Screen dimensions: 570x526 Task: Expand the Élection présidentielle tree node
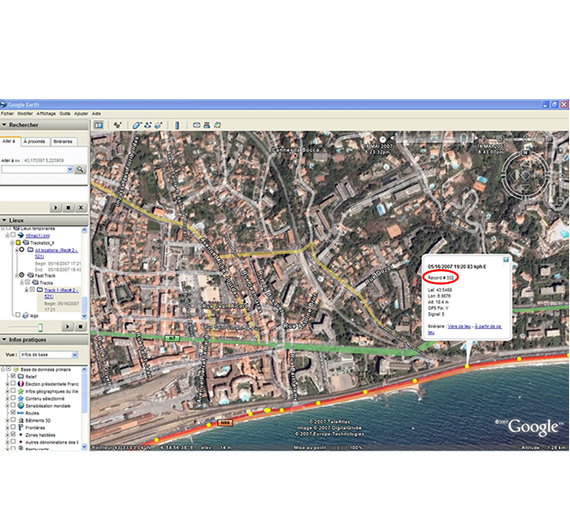pos(7,384)
